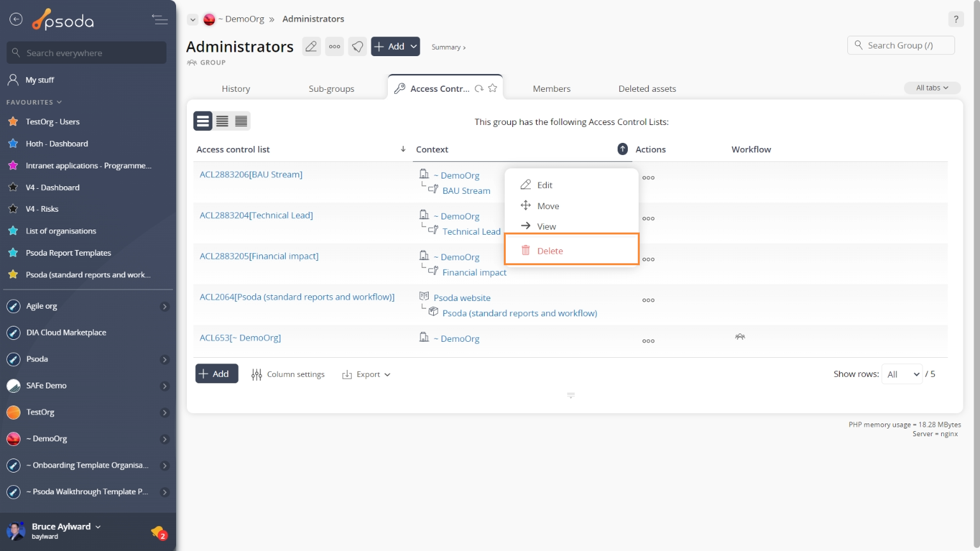Click the down-arrow sort icon on Access control list

(x=403, y=149)
